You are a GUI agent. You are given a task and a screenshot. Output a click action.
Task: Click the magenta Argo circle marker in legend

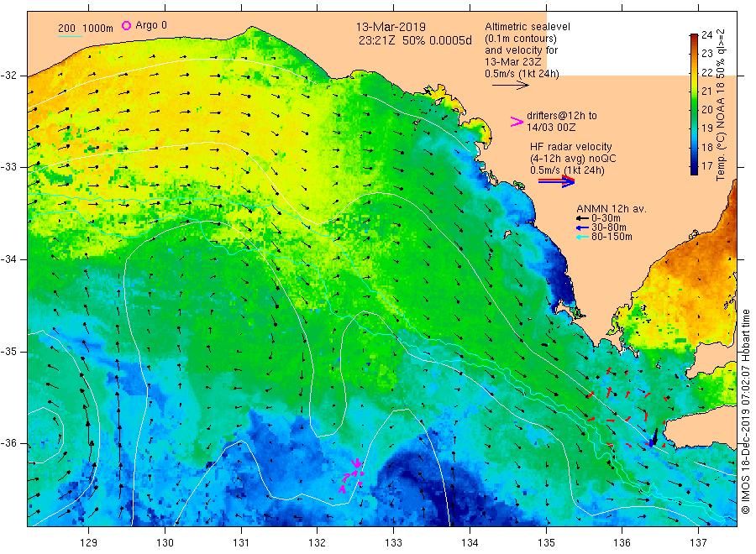coord(126,25)
